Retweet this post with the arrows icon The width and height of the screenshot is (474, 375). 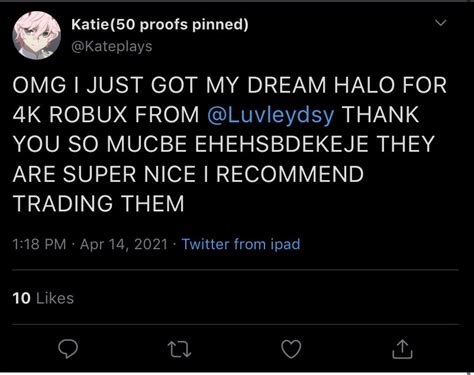[x=179, y=349]
